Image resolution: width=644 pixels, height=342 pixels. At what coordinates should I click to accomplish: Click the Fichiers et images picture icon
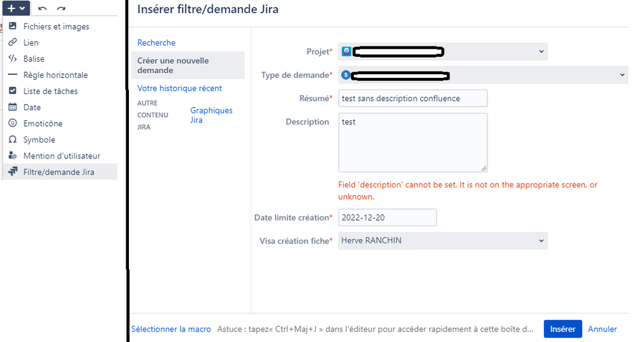pos(13,26)
